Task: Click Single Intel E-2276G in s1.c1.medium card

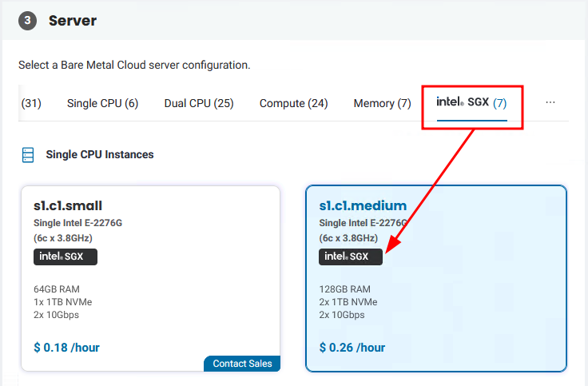Action: tap(363, 223)
